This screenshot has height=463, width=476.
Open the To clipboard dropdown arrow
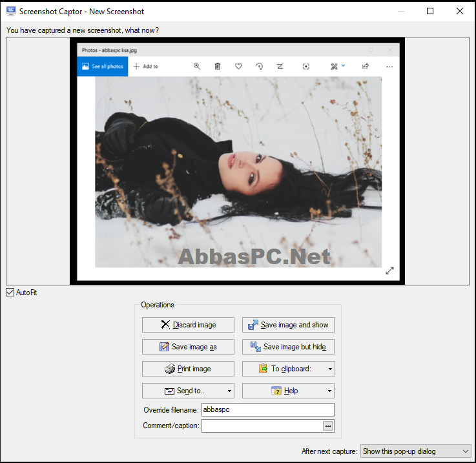click(330, 369)
